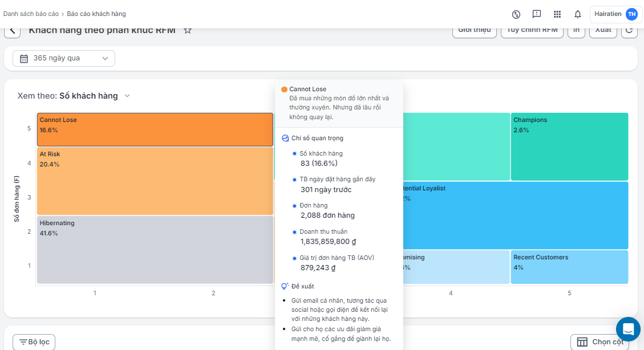Select the Champions segment tile
Image resolution: width=644 pixels, height=350 pixels.
569,147
